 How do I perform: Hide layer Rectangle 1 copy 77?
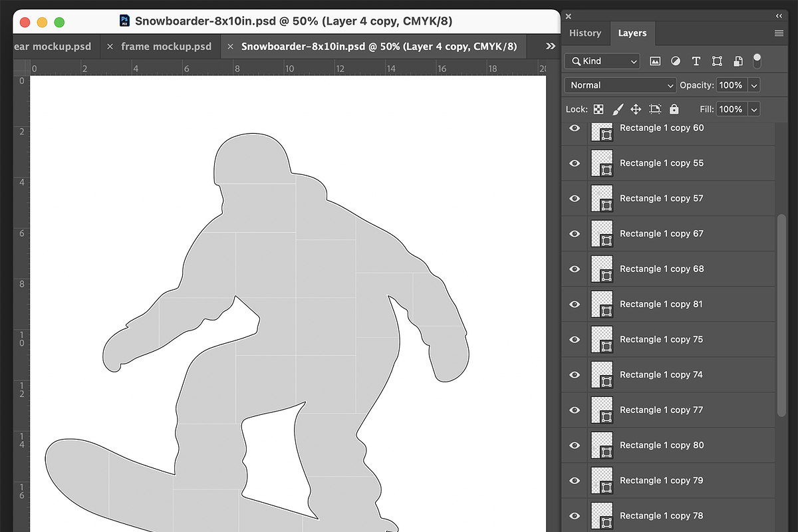tap(575, 410)
